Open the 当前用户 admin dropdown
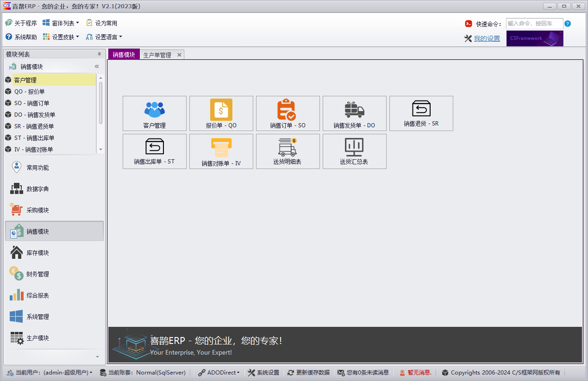This screenshot has width=588, height=381. [x=50, y=372]
